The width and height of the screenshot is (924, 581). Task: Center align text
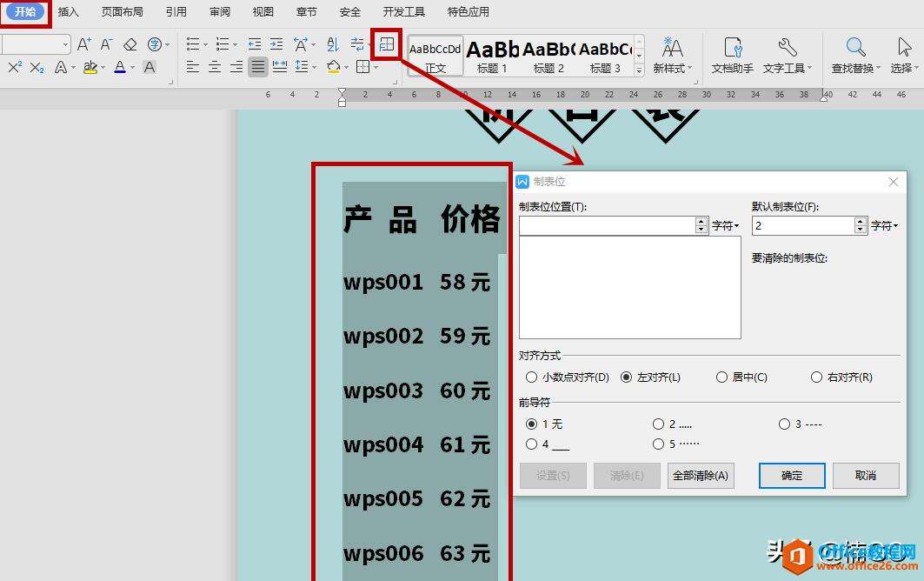point(215,67)
